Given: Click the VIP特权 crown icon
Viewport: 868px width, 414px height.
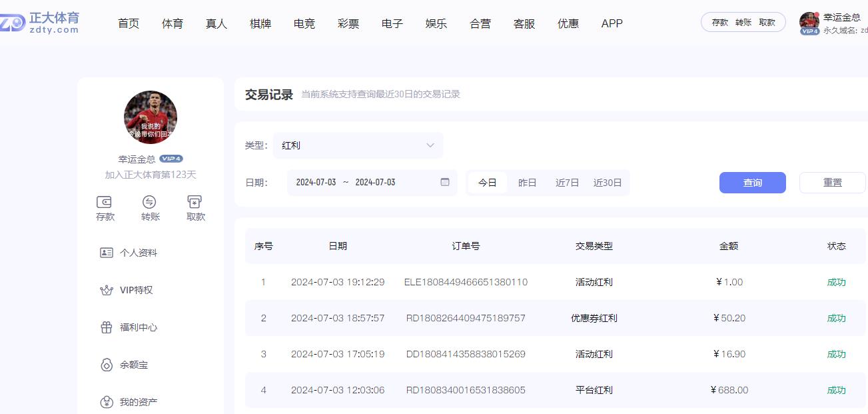Looking at the screenshot, I should coord(106,290).
